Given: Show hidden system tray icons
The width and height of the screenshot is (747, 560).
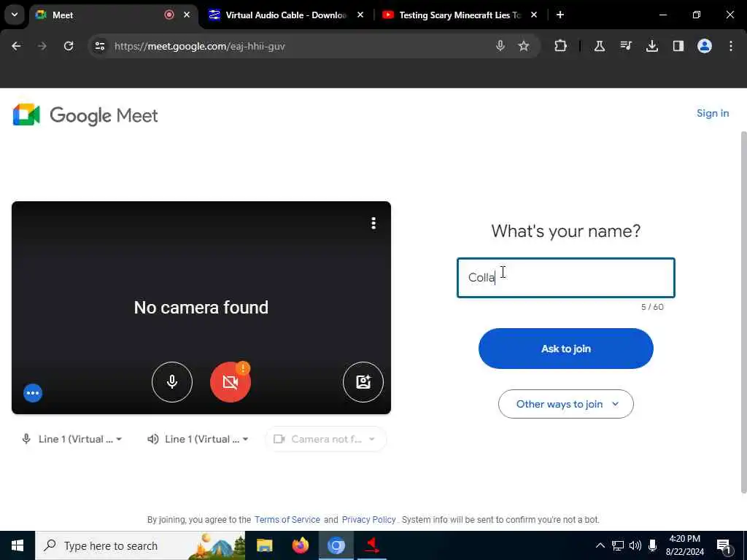Looking at the screenshot, I should (600, 545).
